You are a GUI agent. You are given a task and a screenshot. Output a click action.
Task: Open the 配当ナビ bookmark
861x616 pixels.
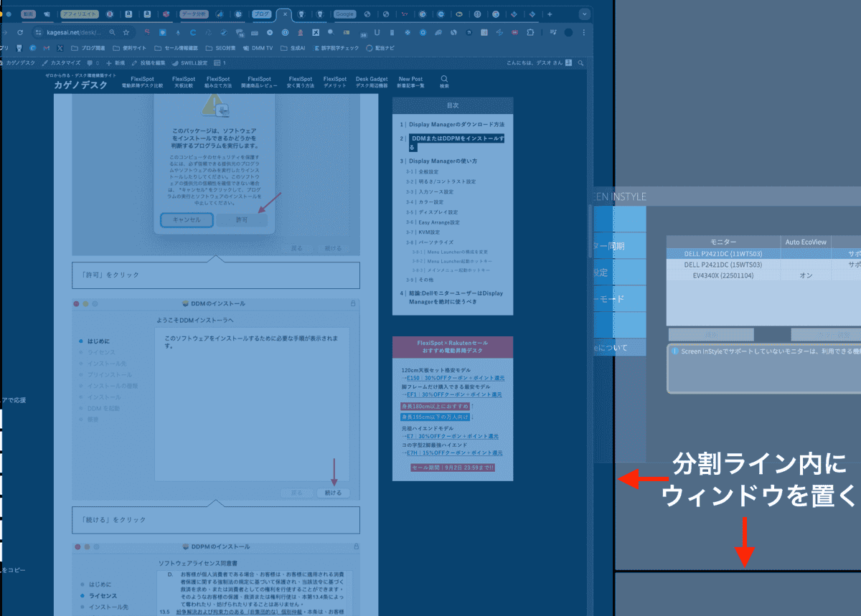click(380, 48)
